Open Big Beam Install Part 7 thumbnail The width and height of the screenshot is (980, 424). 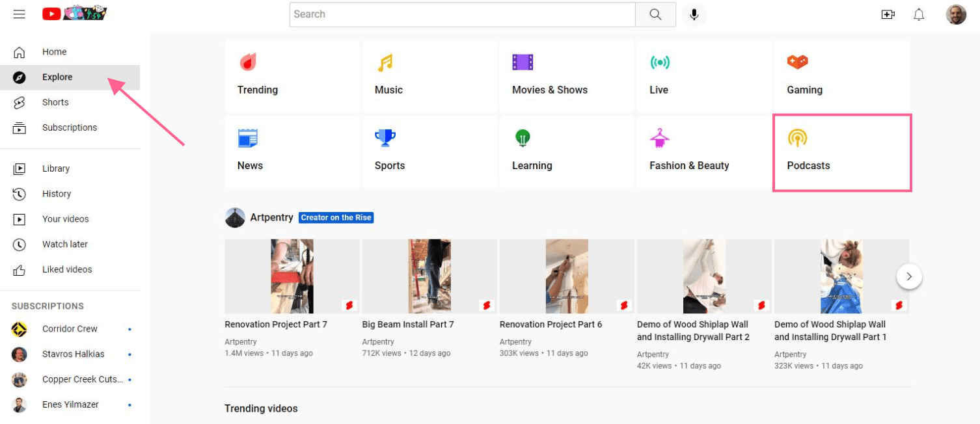coord(429,276)
